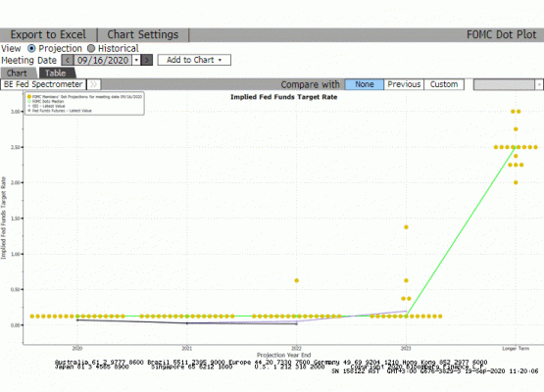544x392 pixels.
Task: Click the 2023 outlier dot at 1.375
Action: 406,227
